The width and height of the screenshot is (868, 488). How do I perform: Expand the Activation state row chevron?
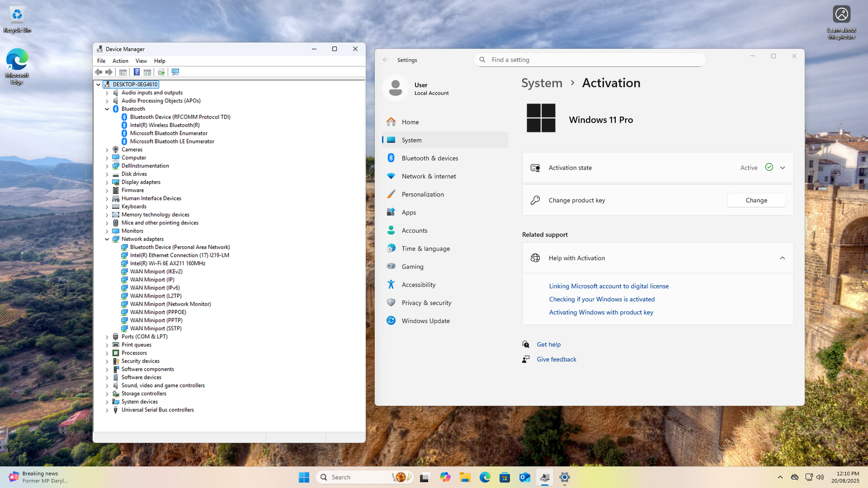(x=782, y=168)
